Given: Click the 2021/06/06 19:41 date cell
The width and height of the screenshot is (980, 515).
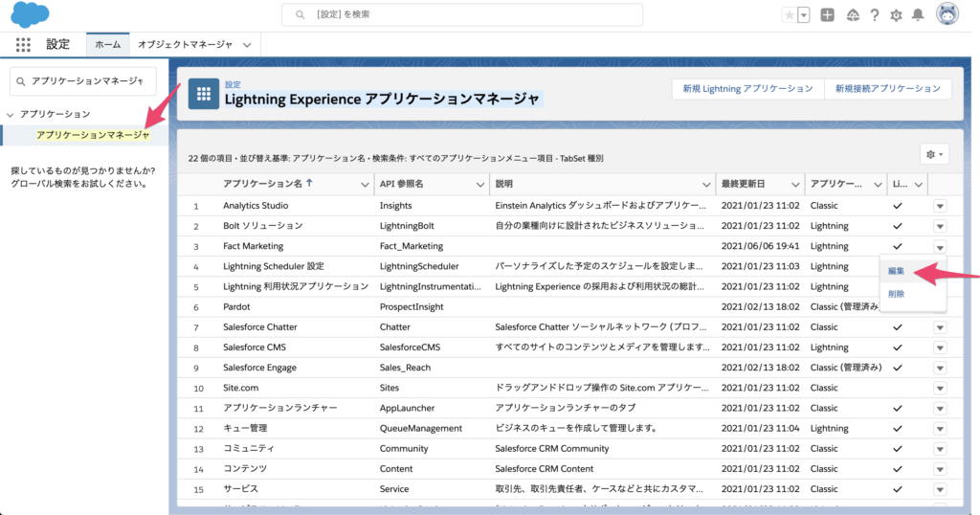Looking at the screenshot, I should [x=761, y=246].
